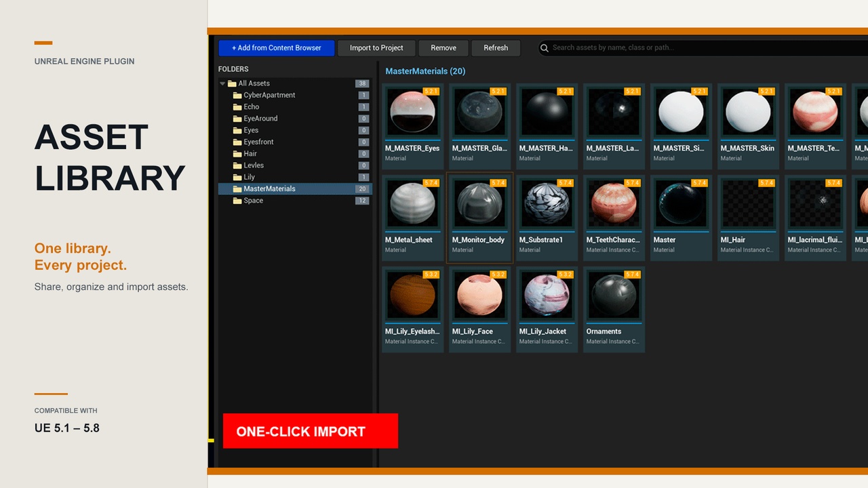Select the Master material thumbnail
This screenshot has height=488, width=868.
[x=681, y=203]
